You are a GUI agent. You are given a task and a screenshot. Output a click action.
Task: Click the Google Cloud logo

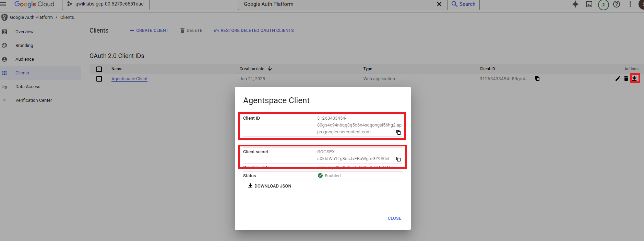(x=34, y=4)
